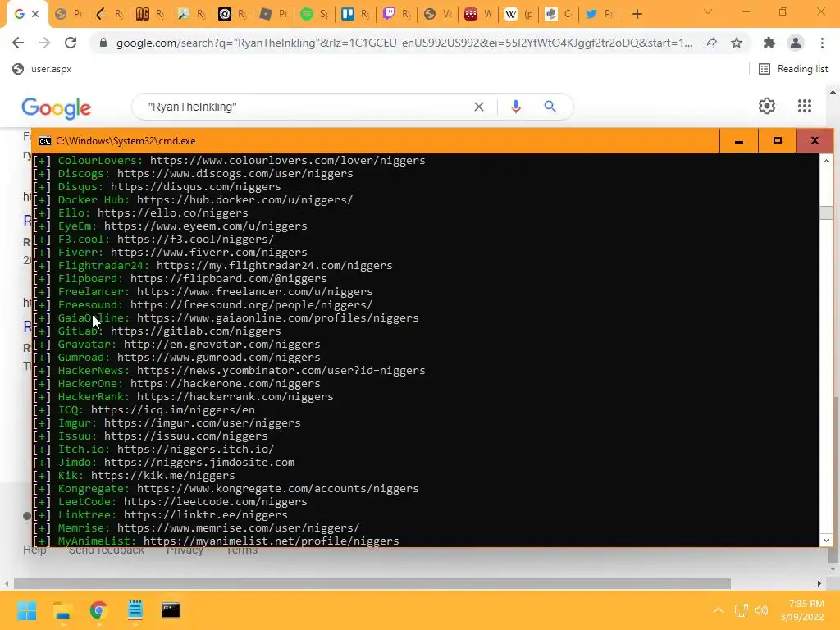Image resolution: width=840 pixels, height=630 pixels.
Task: Focus the Chrome address bar URL
Action: point(404,43)
